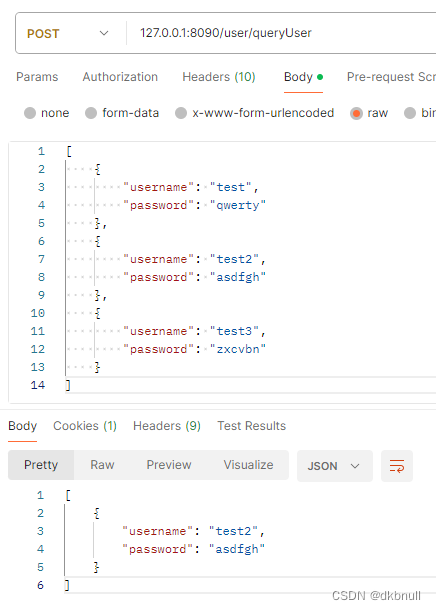
Task: Select the binary body radio button
Action: click(x=410, y=113)
